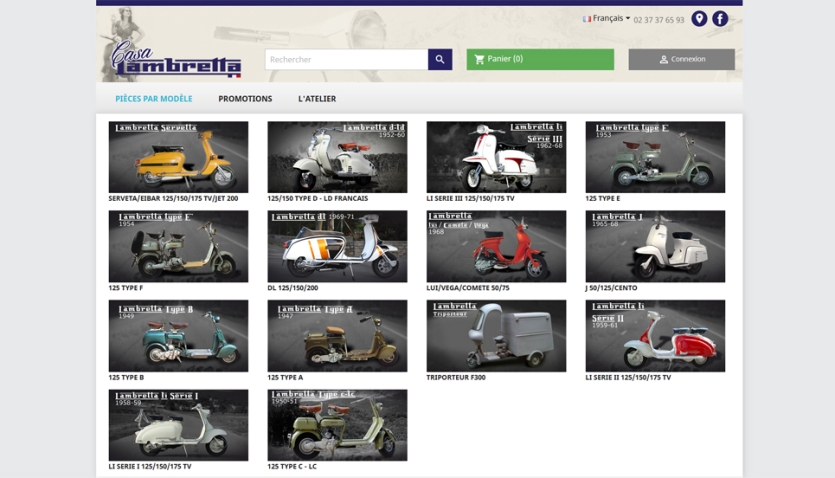Open the Facebook page icon

click(720, 19)
